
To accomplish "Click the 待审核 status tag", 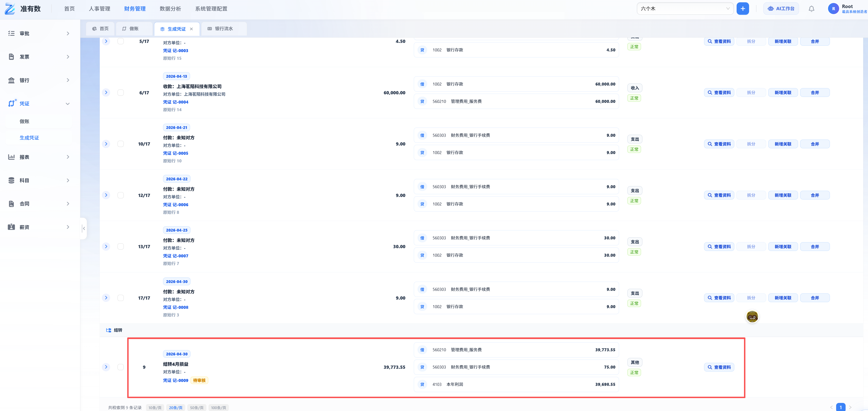I will point(199,380).
